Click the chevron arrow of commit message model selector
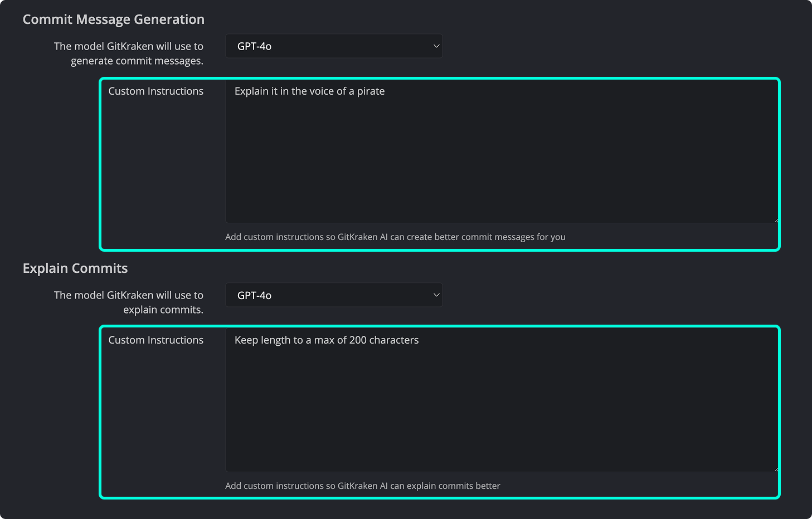The image size is (812, 519). coord(436,46)
